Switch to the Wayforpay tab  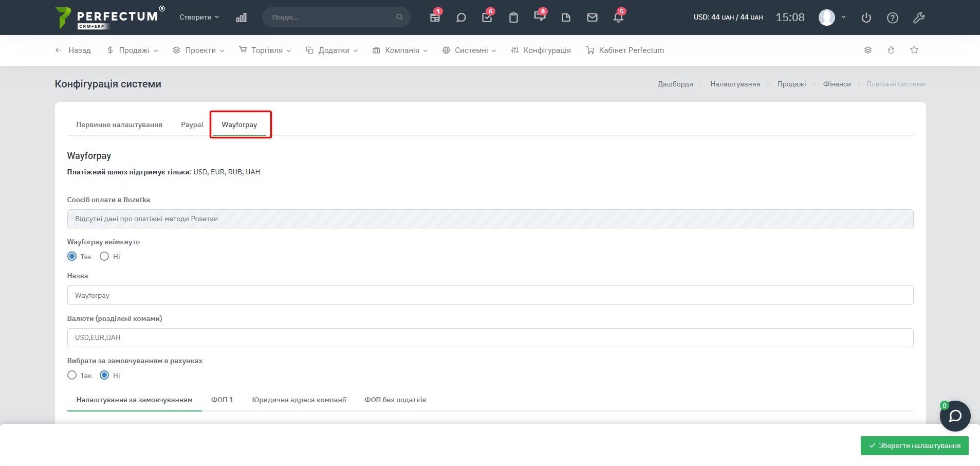point(239,124)
